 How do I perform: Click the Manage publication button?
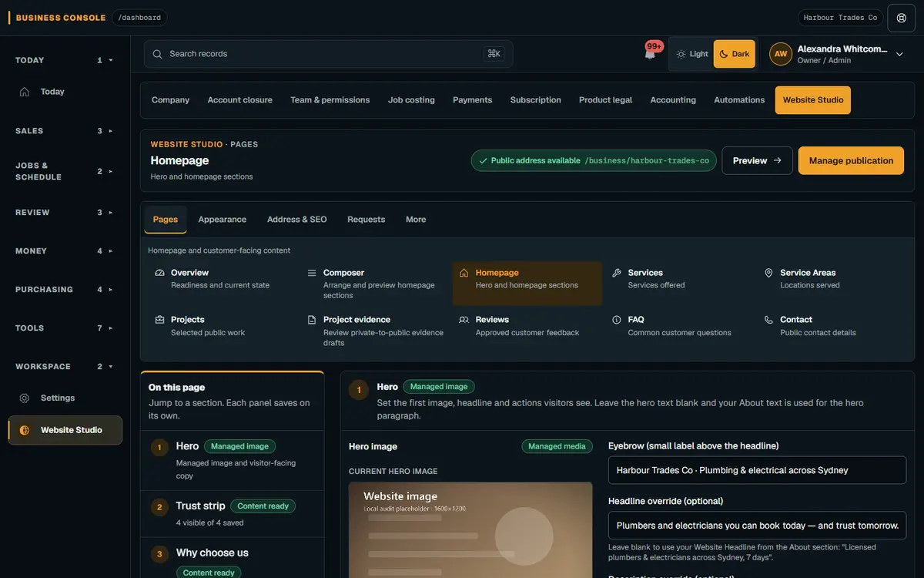[x=851, y=161]
